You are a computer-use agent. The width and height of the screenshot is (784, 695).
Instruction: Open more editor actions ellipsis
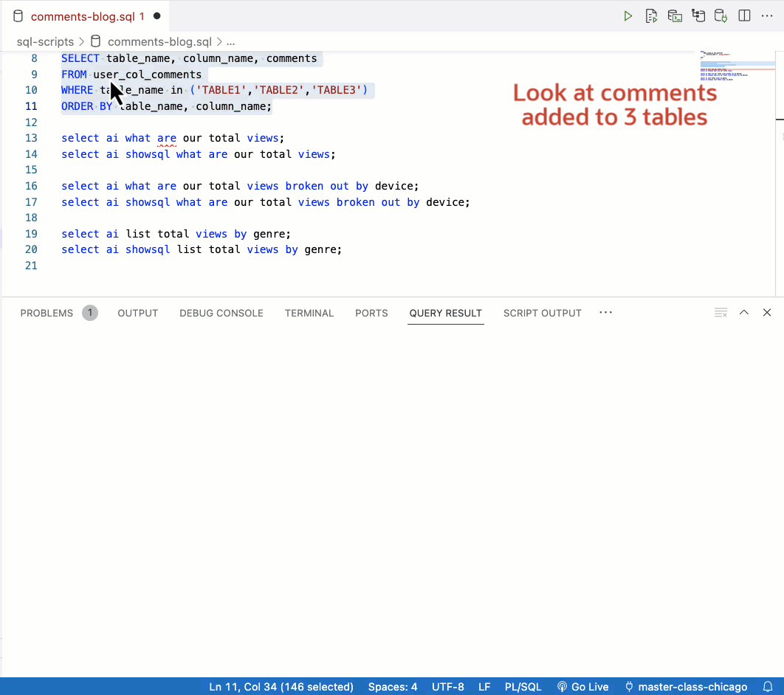click(767, 15)
